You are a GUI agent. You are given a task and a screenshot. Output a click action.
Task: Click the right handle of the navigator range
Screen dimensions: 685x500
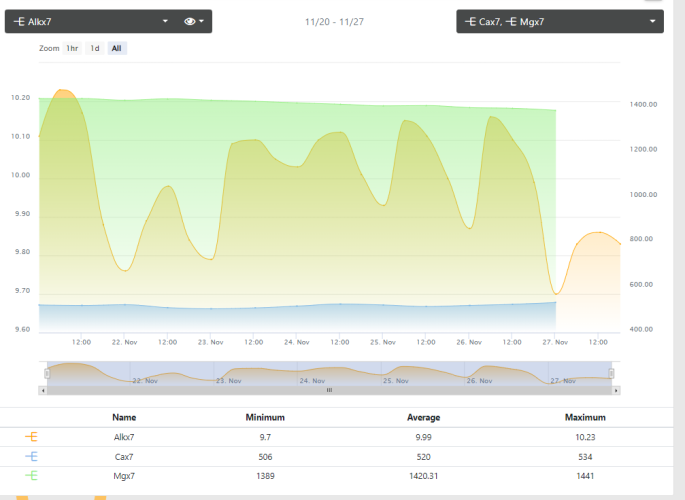(x=612, y=373)
